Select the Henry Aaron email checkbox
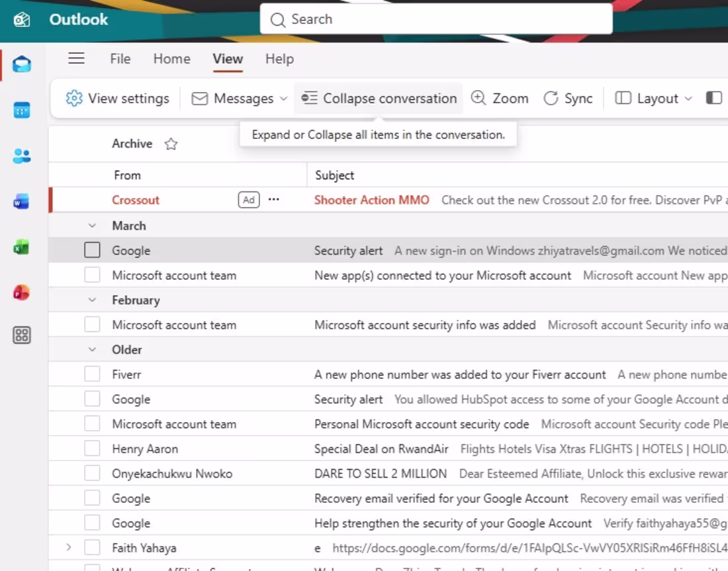Screen dimensions: 728x571 pyautogui.click(x=92, y=449)
